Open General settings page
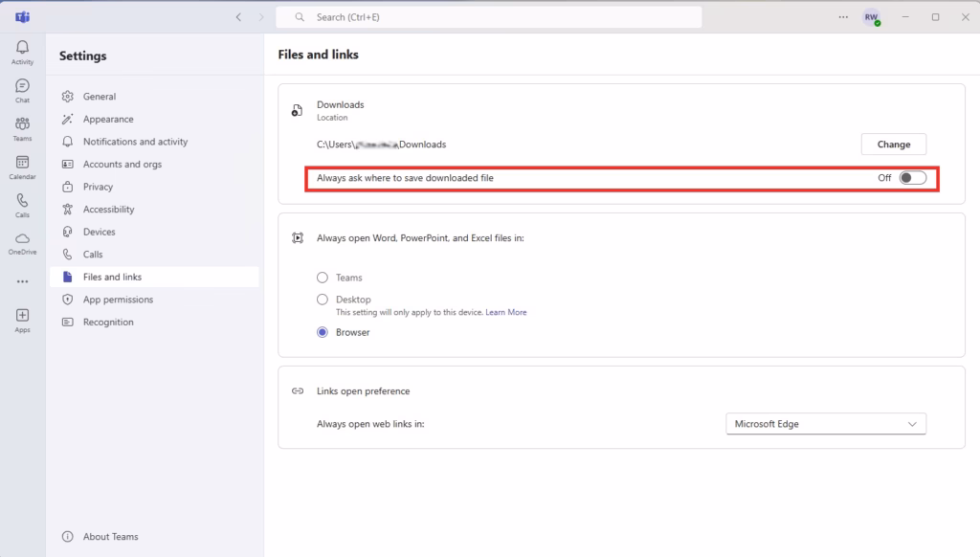Image resolution: width=980 pixels, height=557 pixels. [154, 97]
